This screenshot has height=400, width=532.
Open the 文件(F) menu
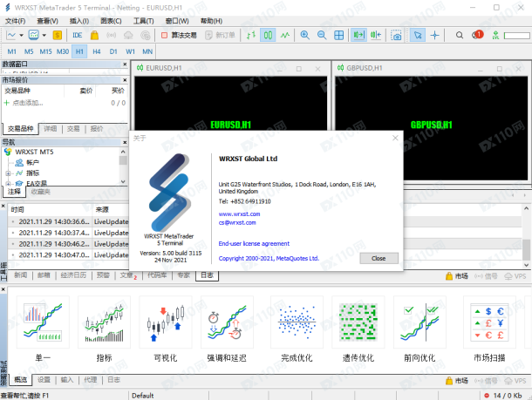pyautogui.click(x=16, y=21)
